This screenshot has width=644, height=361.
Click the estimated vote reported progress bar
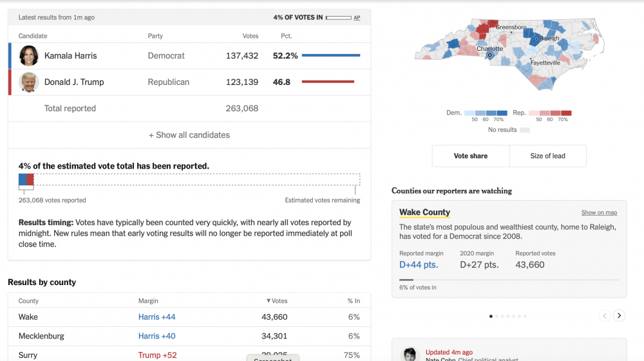(x=189, y=180)
